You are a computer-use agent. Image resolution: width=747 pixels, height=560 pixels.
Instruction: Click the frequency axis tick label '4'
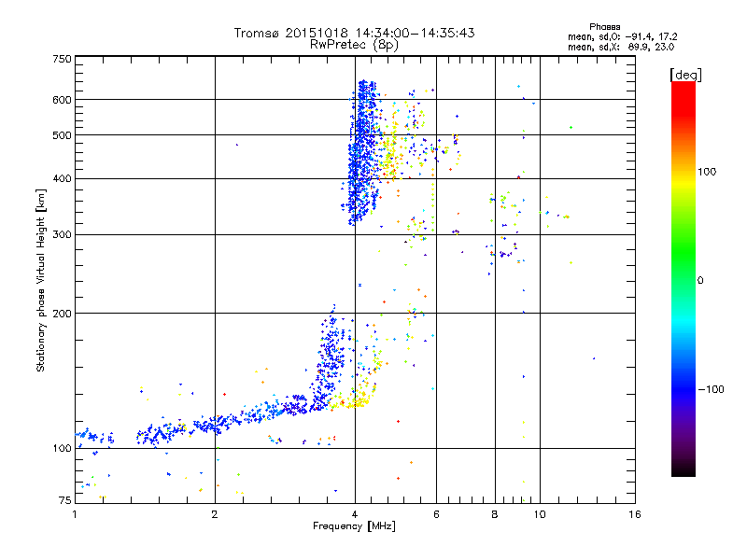355,514
